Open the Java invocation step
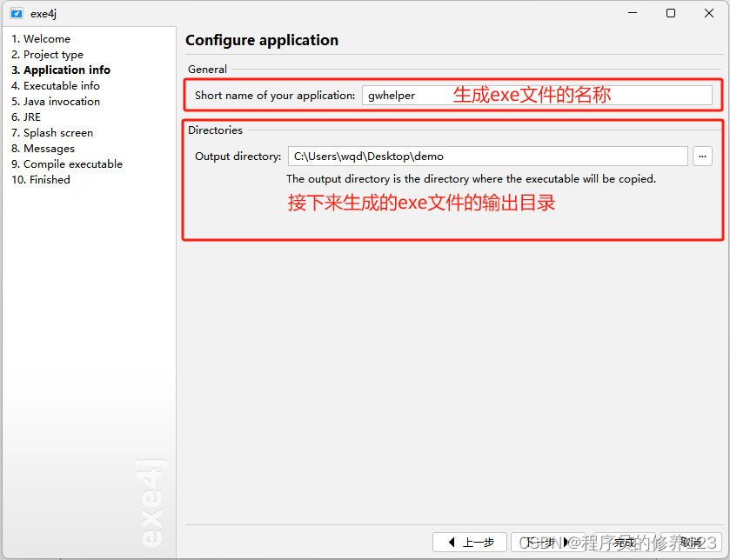This screenshot has height=560, width=730. point(56,101)
